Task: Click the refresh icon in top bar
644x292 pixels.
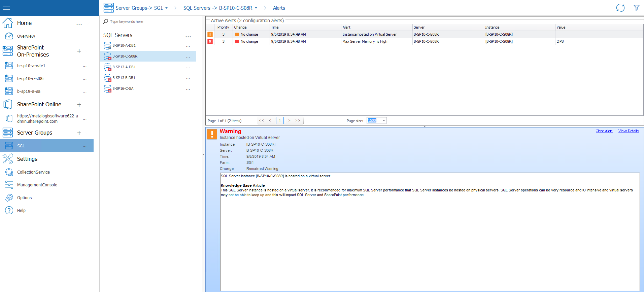Action: coord(620,8)
